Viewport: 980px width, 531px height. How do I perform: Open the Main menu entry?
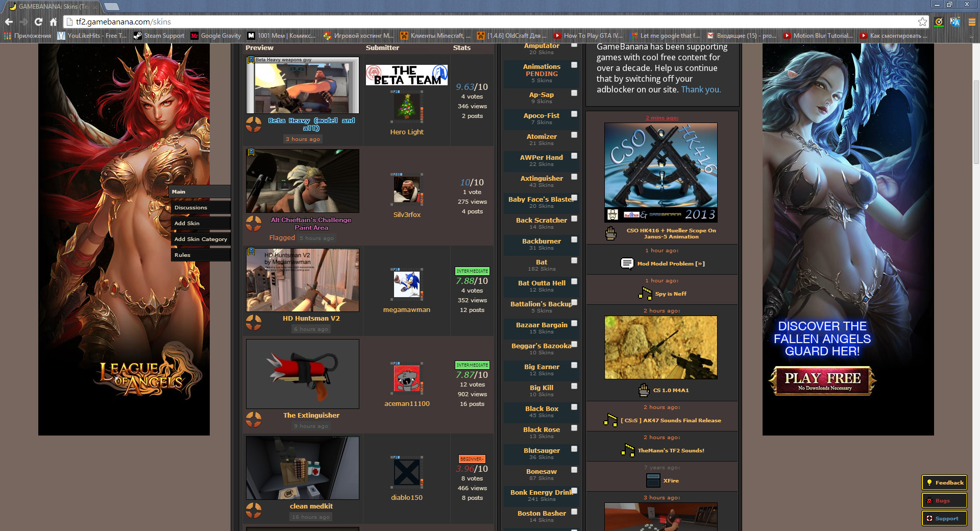click(x=200, y=192)
